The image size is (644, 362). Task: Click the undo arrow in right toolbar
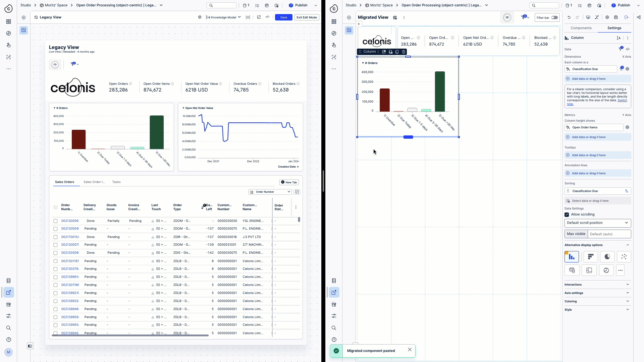tap(569, 17)
